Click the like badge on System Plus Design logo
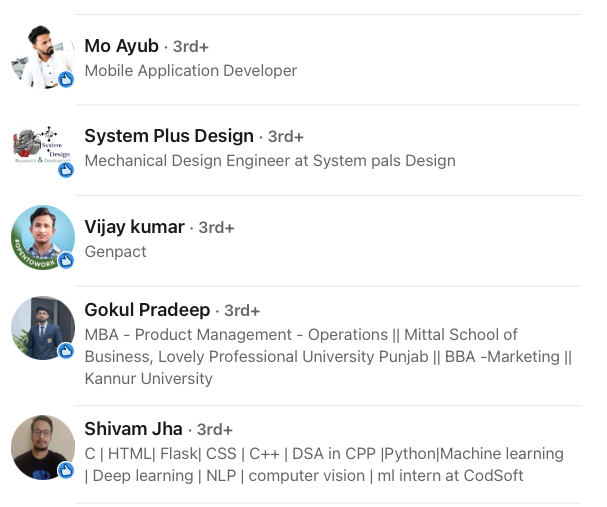The image size is (607, 507). point(66,170)
